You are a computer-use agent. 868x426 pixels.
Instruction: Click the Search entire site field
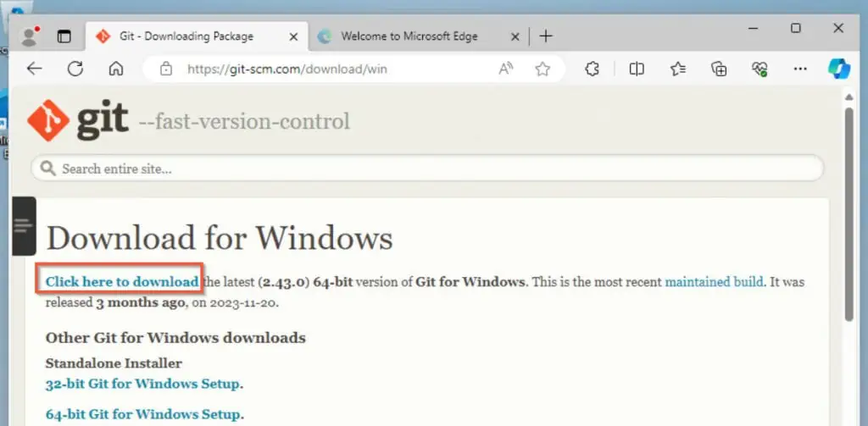point(427,169)
